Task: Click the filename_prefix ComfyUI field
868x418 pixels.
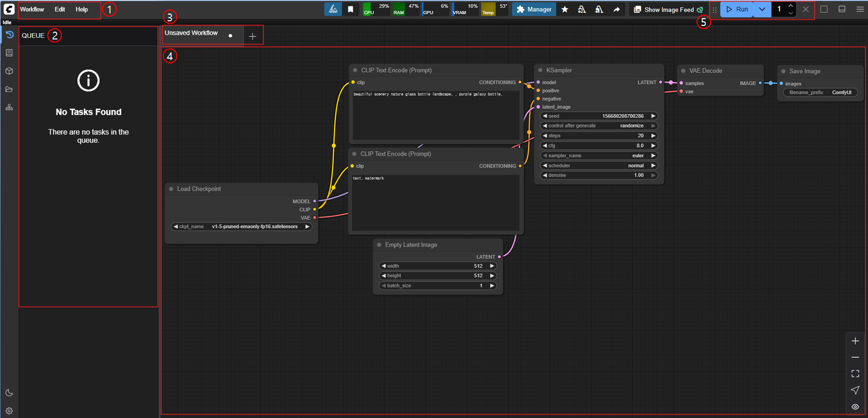Action: coord(820,92)
